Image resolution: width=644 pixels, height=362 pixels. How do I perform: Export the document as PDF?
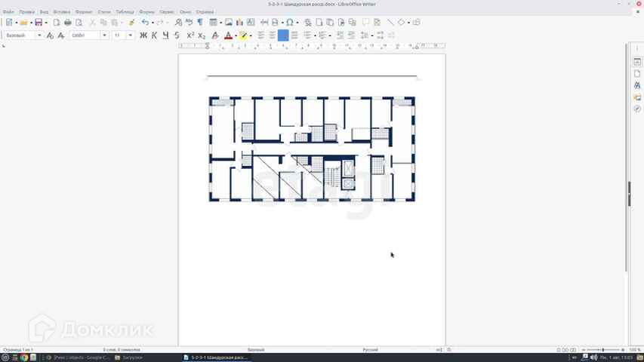[x=57, y=23]
